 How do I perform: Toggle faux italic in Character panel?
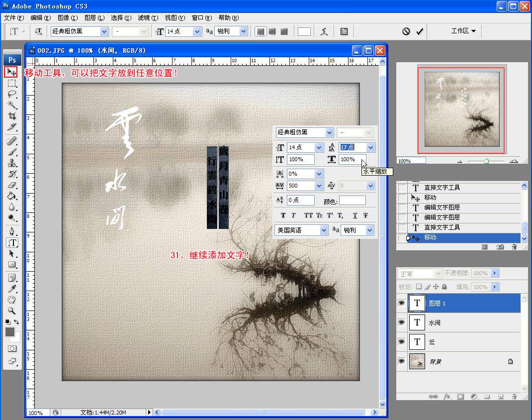pos(293,215)
